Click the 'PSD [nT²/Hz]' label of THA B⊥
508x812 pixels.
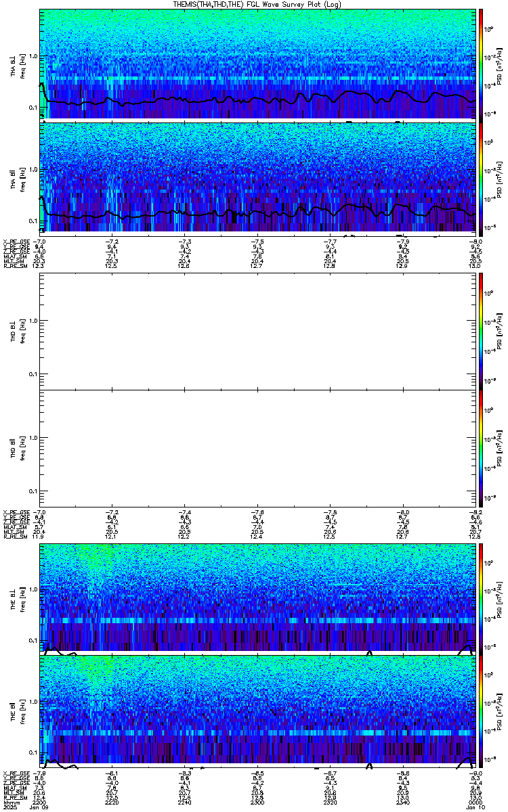499,68
